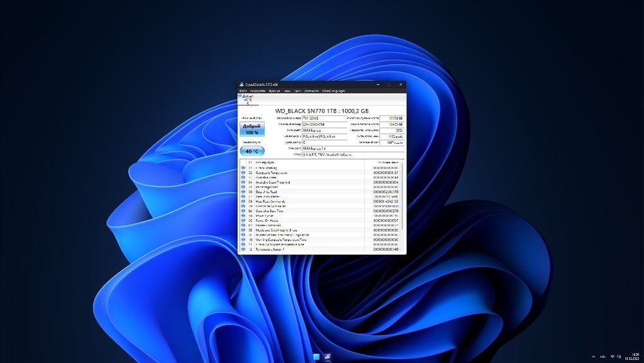Click CrystalDiskInfo icon on the taskbar
Image resolution: width=644 pixels, height=363 pixels.
pos(327,357)
